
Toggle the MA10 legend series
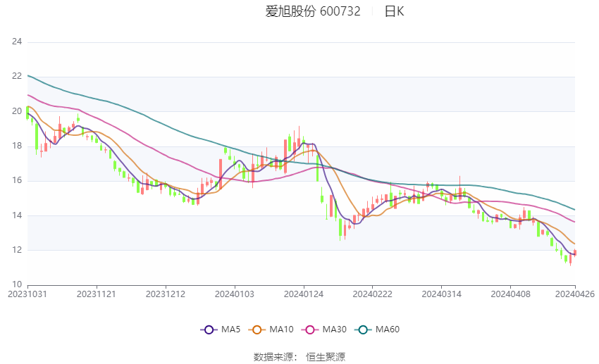click(271, 330)
